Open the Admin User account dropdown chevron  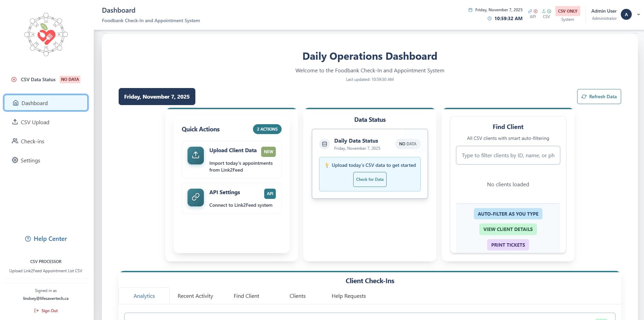[x=638, y=14]
